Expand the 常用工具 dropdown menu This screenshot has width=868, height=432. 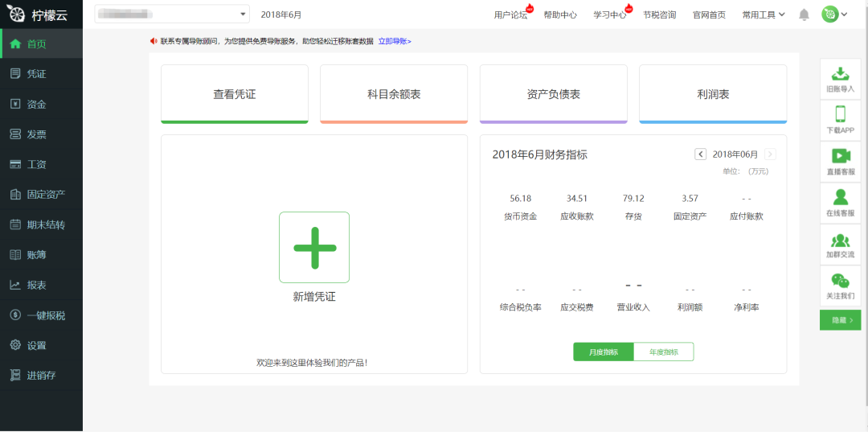pos(764,15)
